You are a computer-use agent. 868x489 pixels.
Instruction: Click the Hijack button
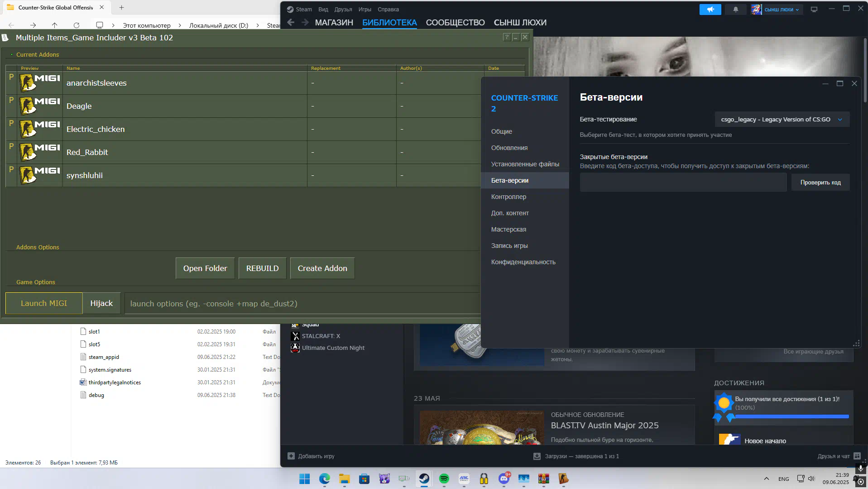pyautogui.click(x=101, y=303)
